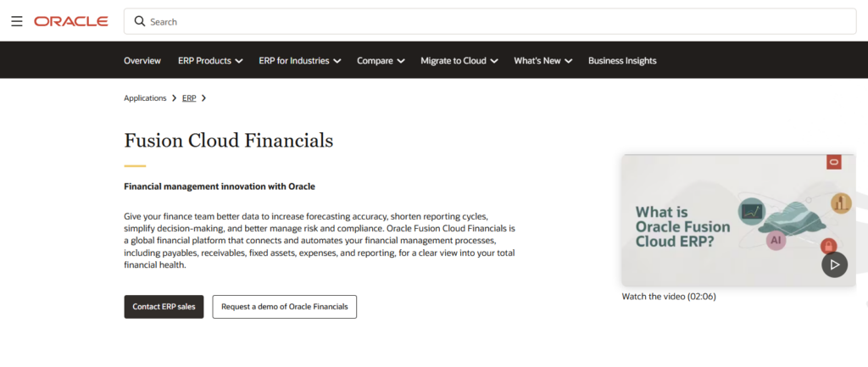
Task: Go to the Overview tab
Action: point(142,61)
